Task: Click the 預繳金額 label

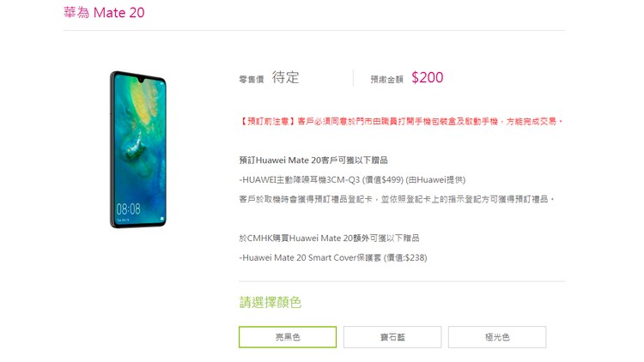Action: pyautogui.click(x=387, y=80)
